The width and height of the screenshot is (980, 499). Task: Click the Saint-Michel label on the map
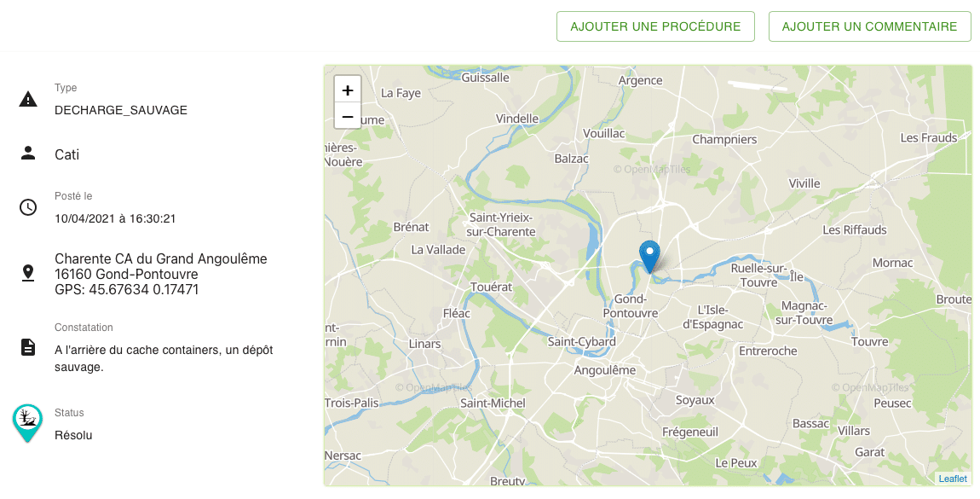pos(493,403)
